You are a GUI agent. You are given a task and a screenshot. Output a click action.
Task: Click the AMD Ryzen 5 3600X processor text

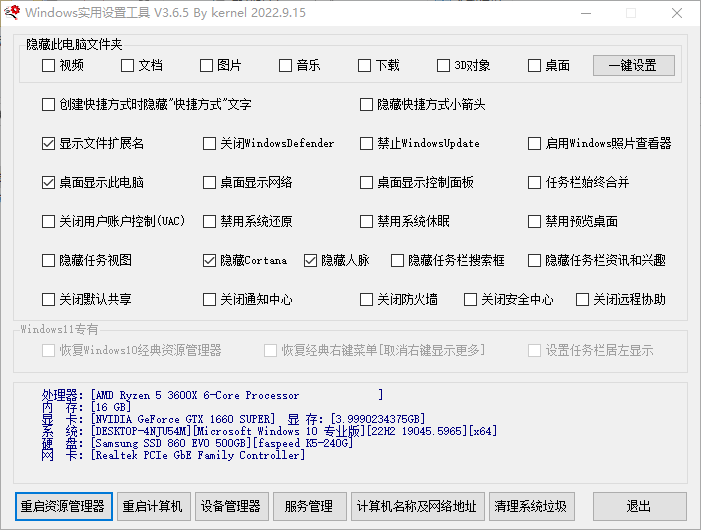(x=197, y=395)
